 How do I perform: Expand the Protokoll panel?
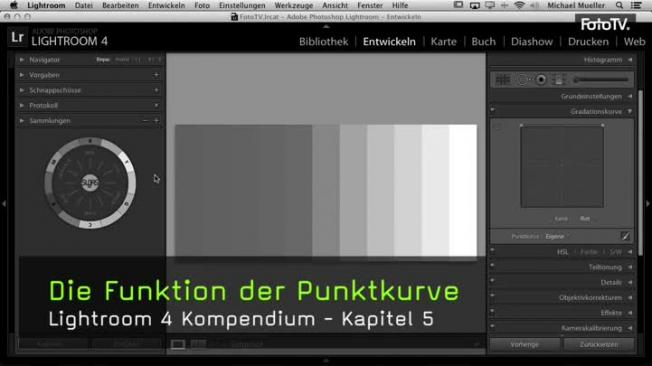click(22, 106)
